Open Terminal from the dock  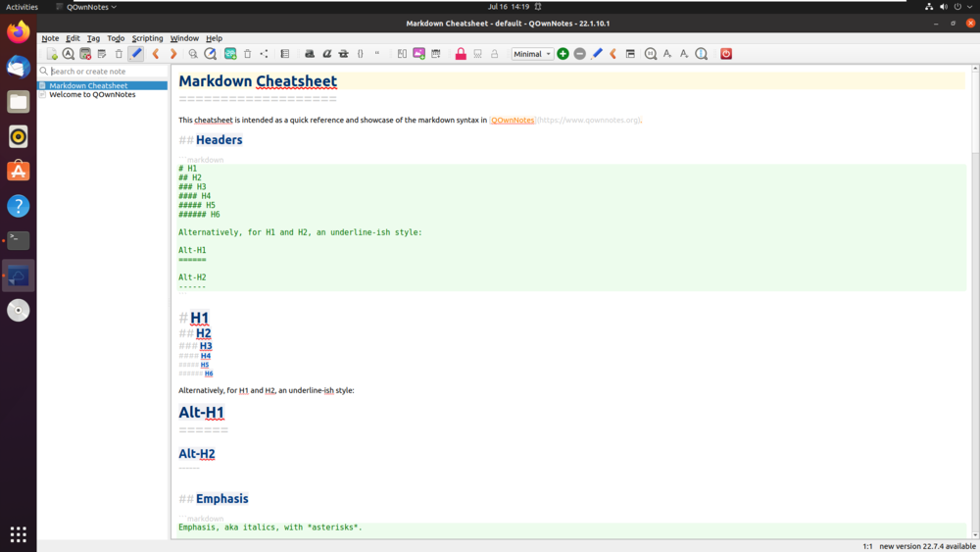tap(18, 240)
